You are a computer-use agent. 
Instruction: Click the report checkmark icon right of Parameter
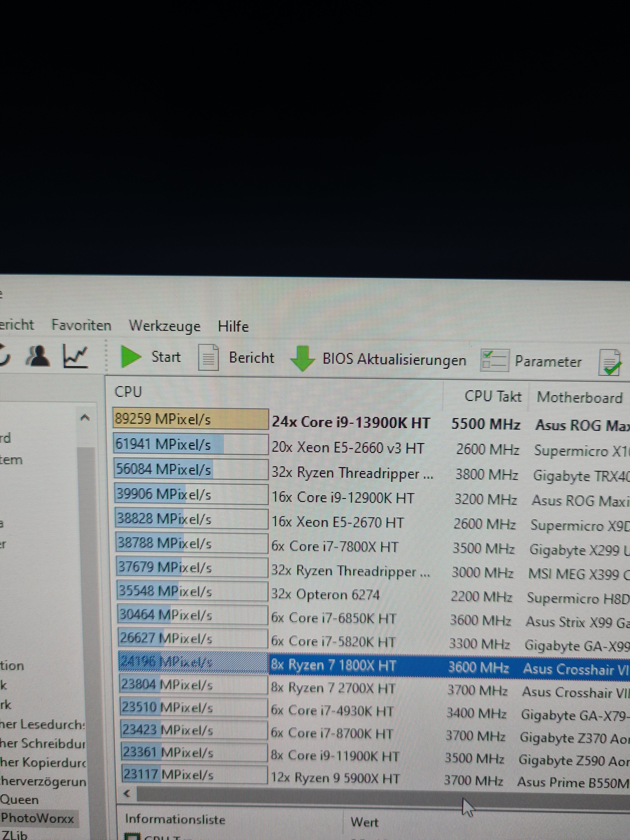(611, 363)
